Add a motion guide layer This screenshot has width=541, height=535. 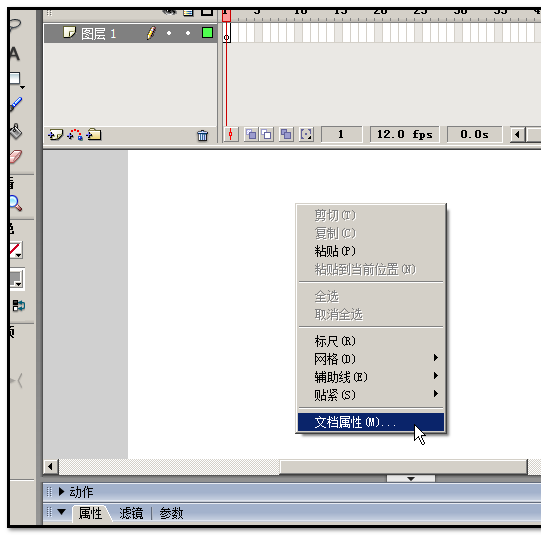pyautogui.click(x=75, y=135)
